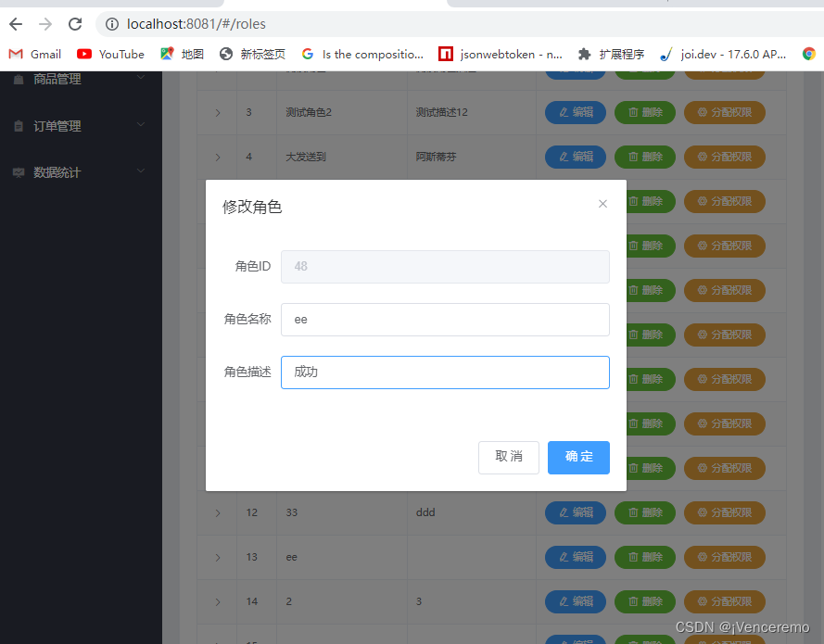Click the 删除 delete icon in the top row
Screen dimensions: 824x644
click(x=644, y=68)
